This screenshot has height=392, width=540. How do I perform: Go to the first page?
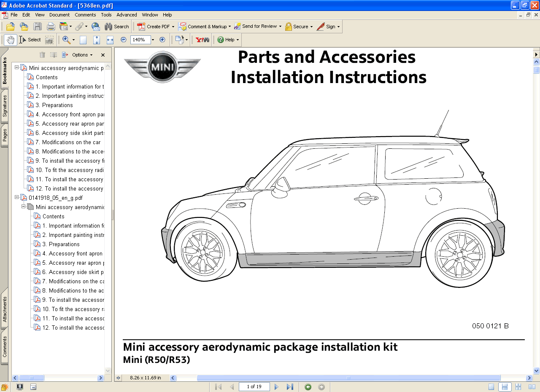click(x=218, y=387)
